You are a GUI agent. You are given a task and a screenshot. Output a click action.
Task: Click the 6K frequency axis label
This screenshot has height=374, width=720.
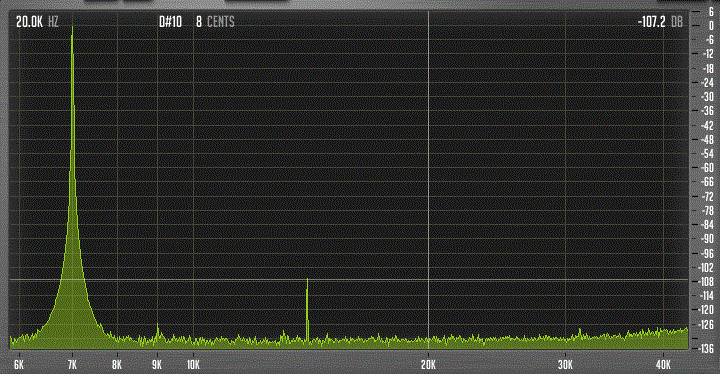click(19, 365)
